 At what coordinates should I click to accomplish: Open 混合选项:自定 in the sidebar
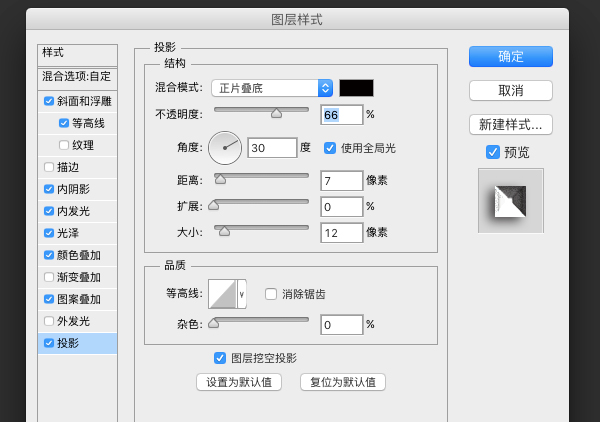click(76, 76)
